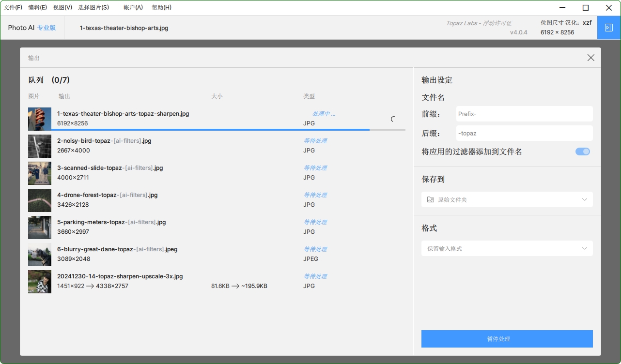Click the Prefix- filename input field

(x=524, y=114)
